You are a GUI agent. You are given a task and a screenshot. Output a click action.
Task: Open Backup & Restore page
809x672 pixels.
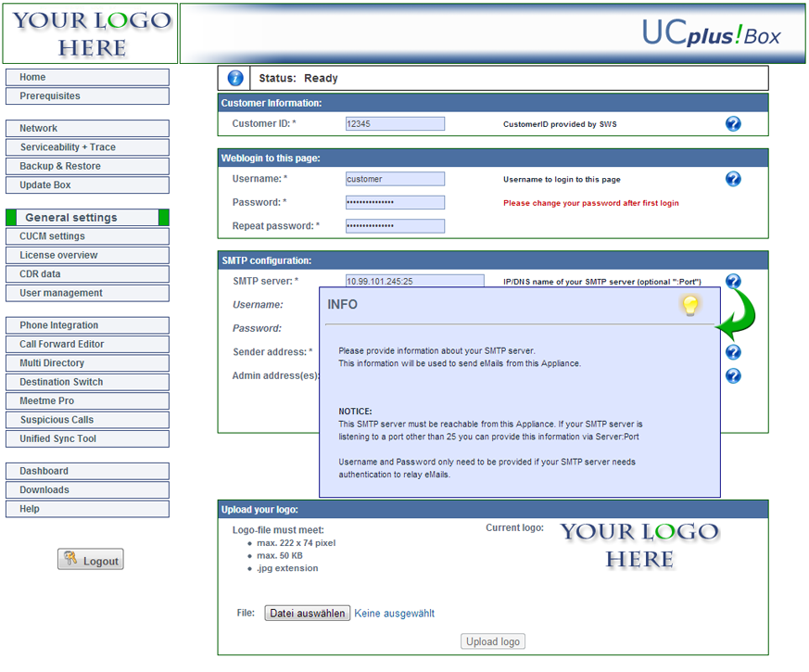(87, 166)
